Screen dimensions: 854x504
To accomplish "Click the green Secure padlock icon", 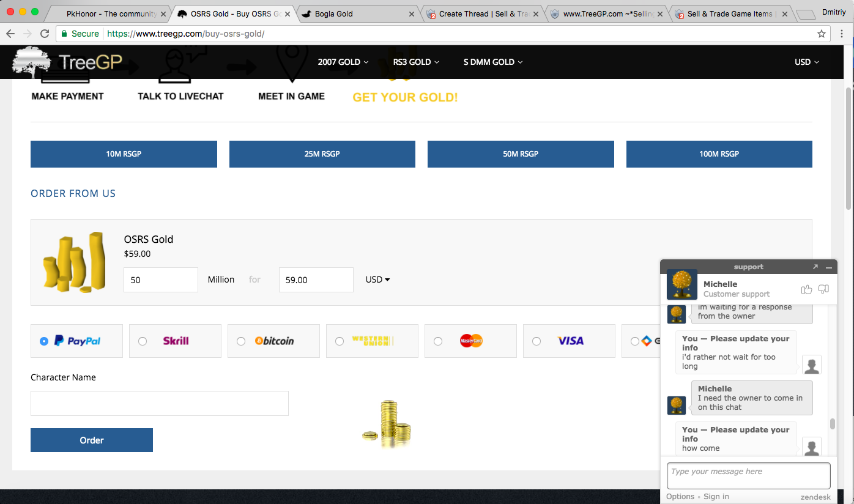I will (65, 34).
